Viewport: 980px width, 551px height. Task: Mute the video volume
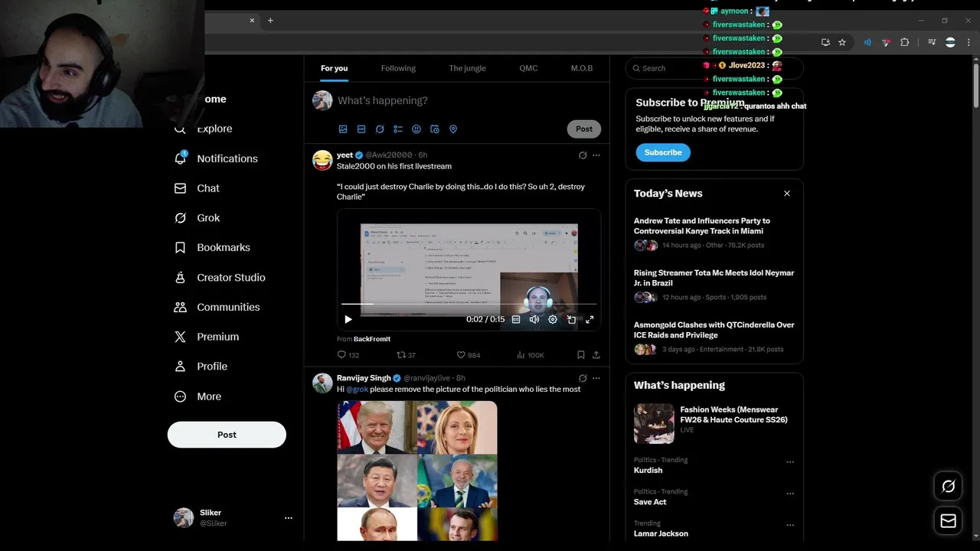(534, 320)
